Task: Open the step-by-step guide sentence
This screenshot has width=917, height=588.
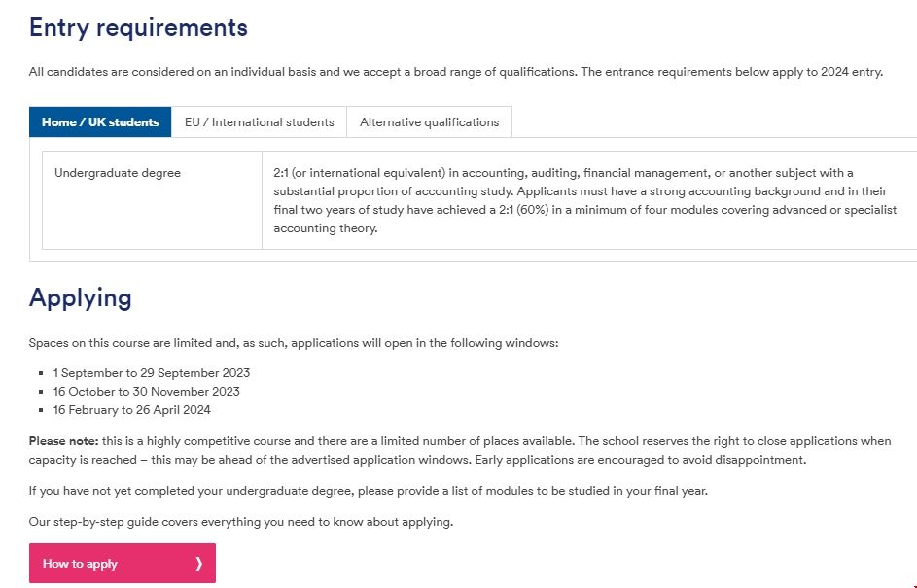Action: pos(240,522)
